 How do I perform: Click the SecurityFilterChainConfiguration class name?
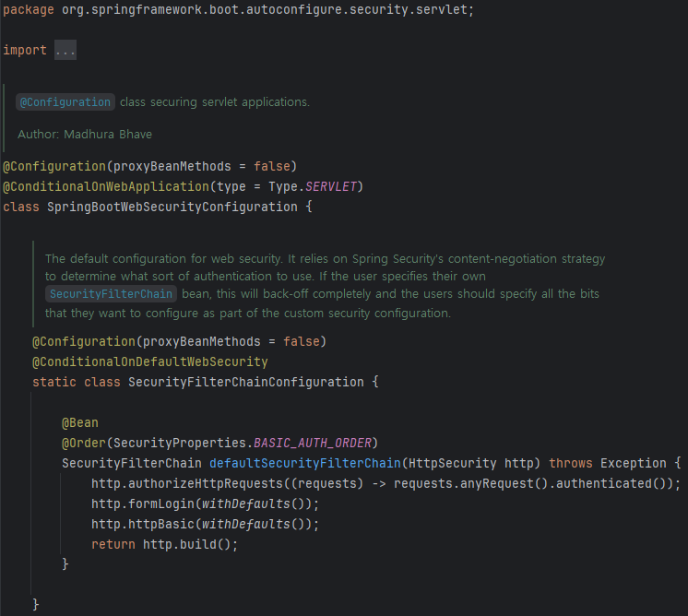pyautogui.click(x=246, y=382)
